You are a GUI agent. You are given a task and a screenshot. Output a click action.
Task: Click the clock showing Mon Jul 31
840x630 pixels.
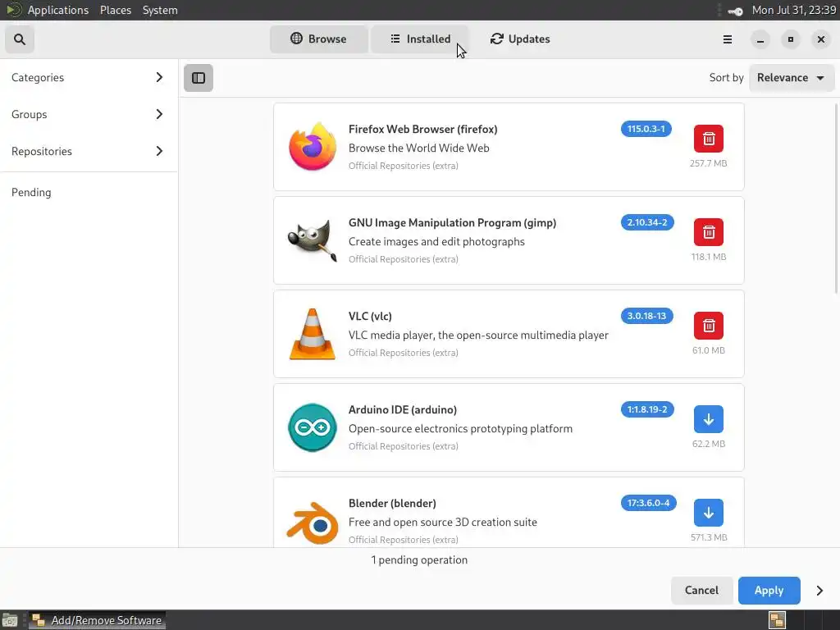[793, 10]
